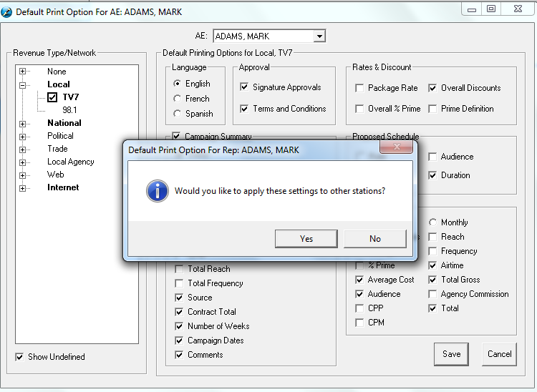The image size is (537, 392).
Task: Uncheck Signature Approvals checkbox
Action: pos(244,87)
